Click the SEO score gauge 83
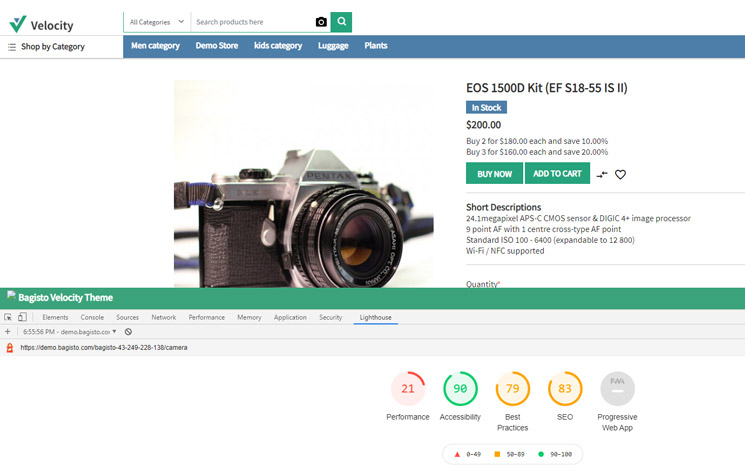The height and width of the screenshot is (472, 745). (564, 388)
